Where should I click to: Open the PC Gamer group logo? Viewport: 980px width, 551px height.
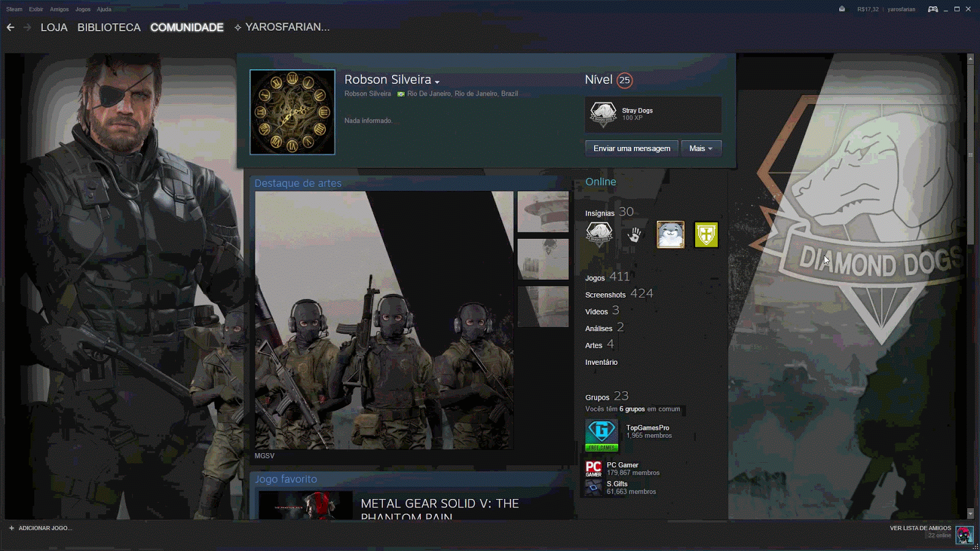[x=594, y=469]
